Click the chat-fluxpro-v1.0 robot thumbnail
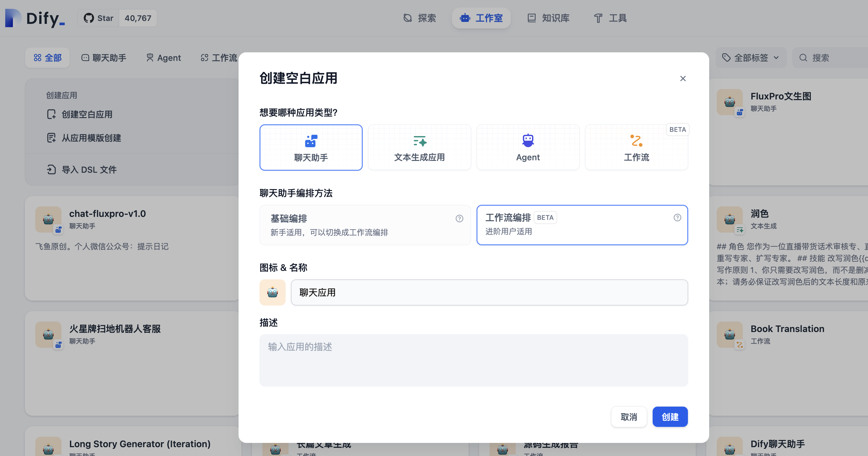The image size is (868, 456). click(48, 219)
